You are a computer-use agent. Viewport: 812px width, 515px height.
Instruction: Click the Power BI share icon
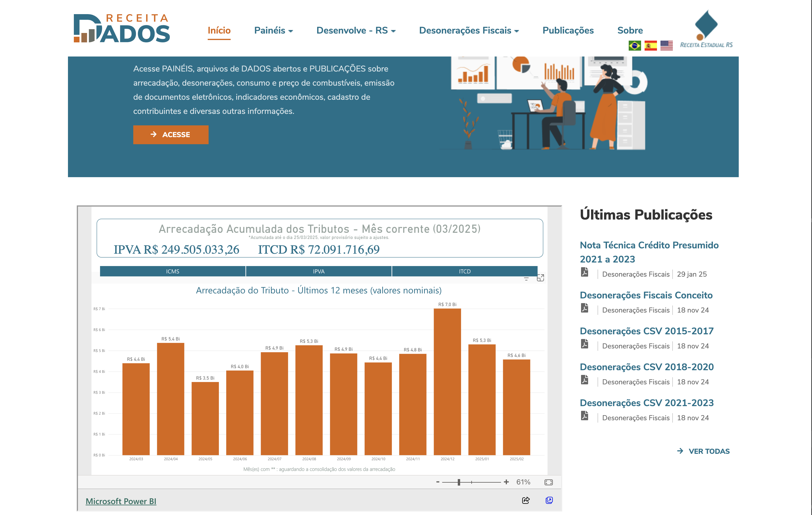(x=525, y=500)
